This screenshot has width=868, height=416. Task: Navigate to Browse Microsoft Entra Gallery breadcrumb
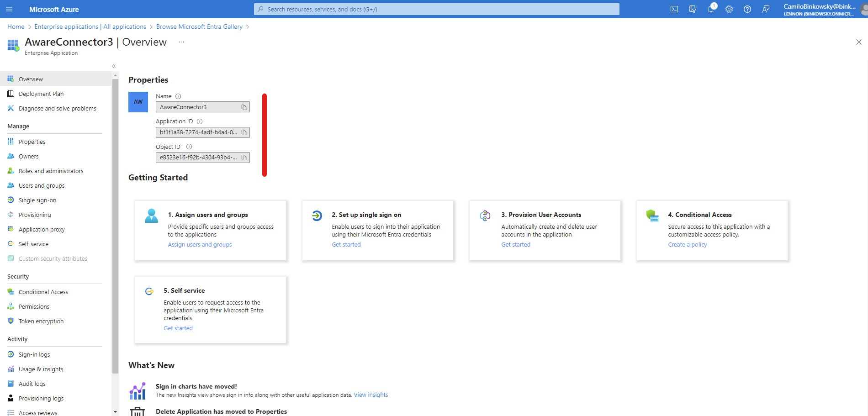(x=199, y=26)
